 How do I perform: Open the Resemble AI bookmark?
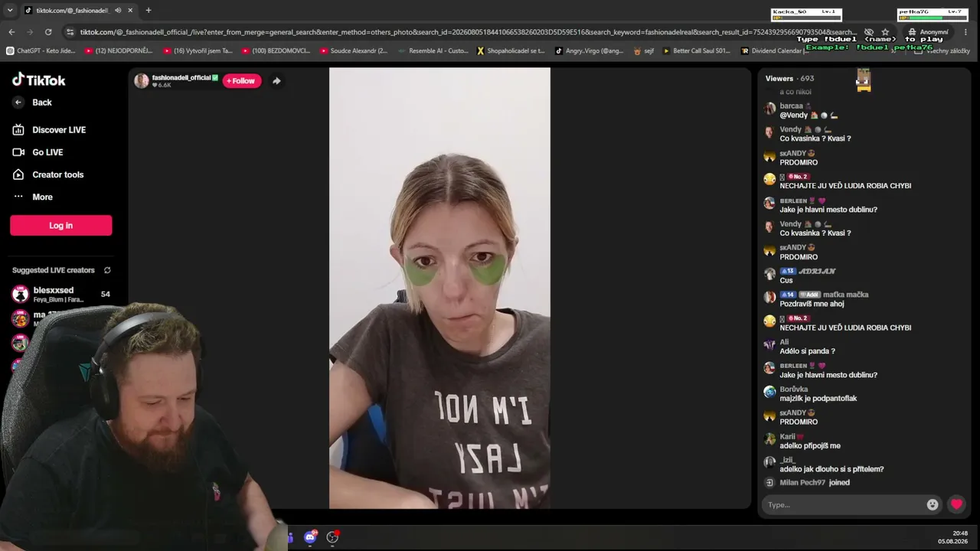pos(433,51)
